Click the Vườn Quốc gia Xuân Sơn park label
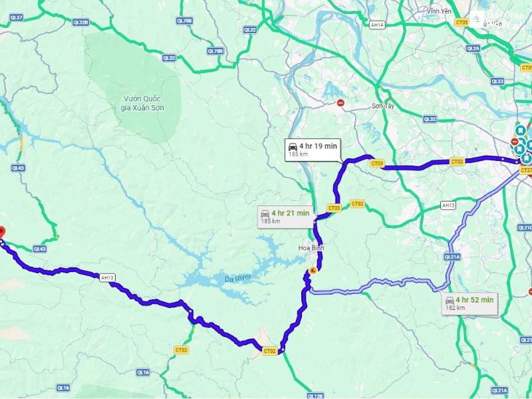This screenshot has height=399, width=532. (142, 103)
